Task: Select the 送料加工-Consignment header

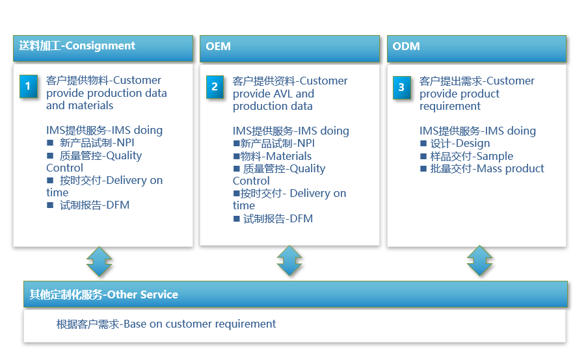Action: point(103,47)
